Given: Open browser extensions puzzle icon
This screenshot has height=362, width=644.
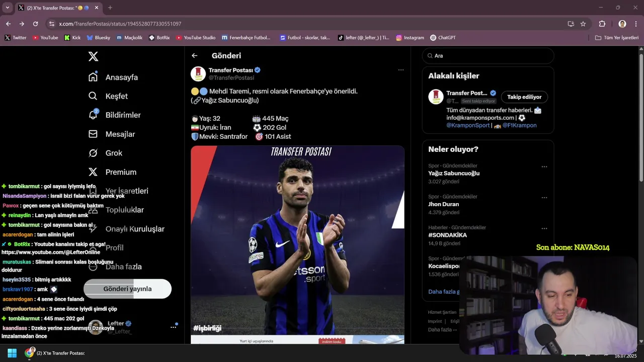Looking at the screenshot, I should tap(602, 24).
